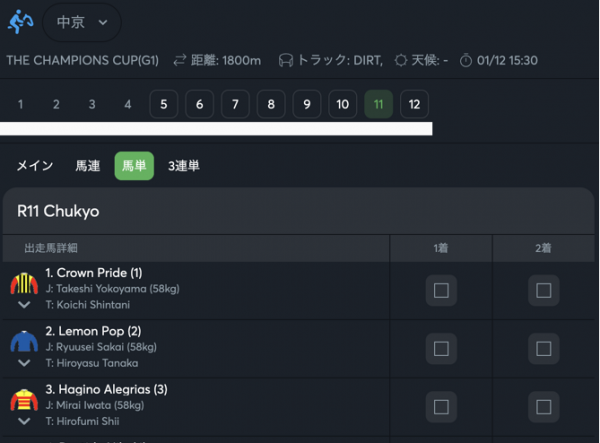Expand Crown Pride details chevron
600x443 pixels.
click(24, 305)
